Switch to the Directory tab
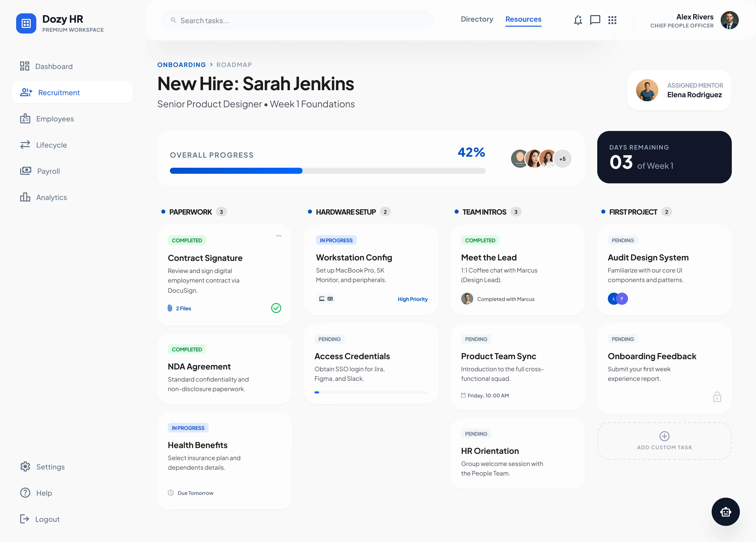This screenshot has height=542, width=756. tap(477, 19)
